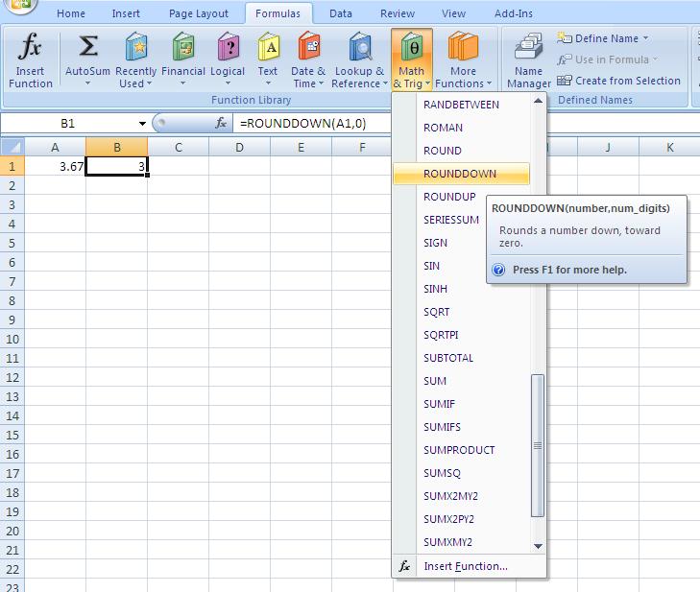
Task: Click the Define Name button
Action: (x=602, y=38)
